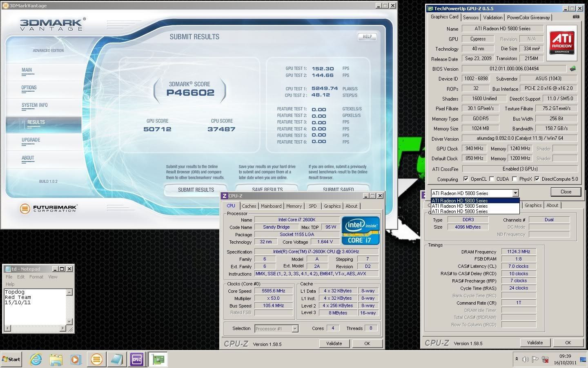Show hidden tray icons arrow
Viewport: 588px width, 368px height.
coord(517,359)
